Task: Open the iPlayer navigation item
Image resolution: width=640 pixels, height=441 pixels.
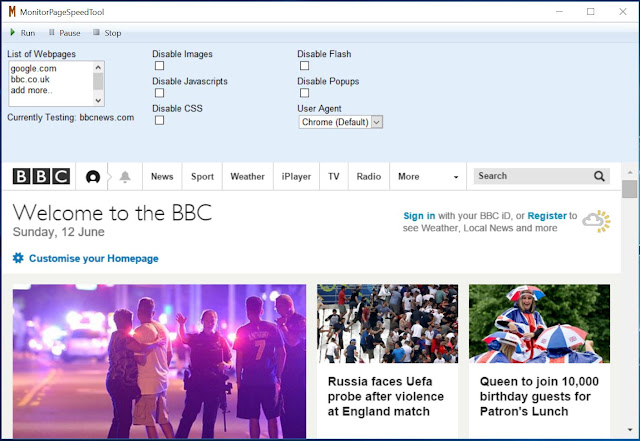Action: pyautogui.click(x=296, y=176)
